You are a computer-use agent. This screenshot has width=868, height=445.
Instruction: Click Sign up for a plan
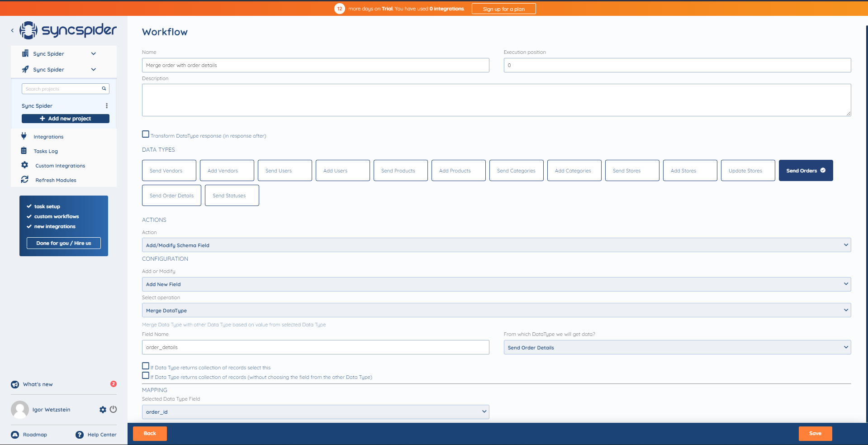pyautogui.click(x=504, y=9)
